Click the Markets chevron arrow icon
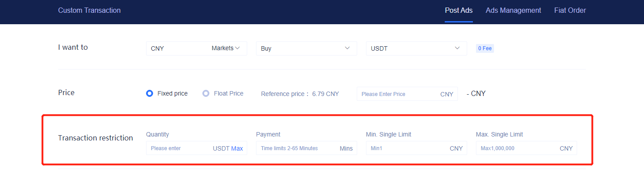The height and width of the screenshot is (177, 644). pyautogui.click(x=238, y=48)
